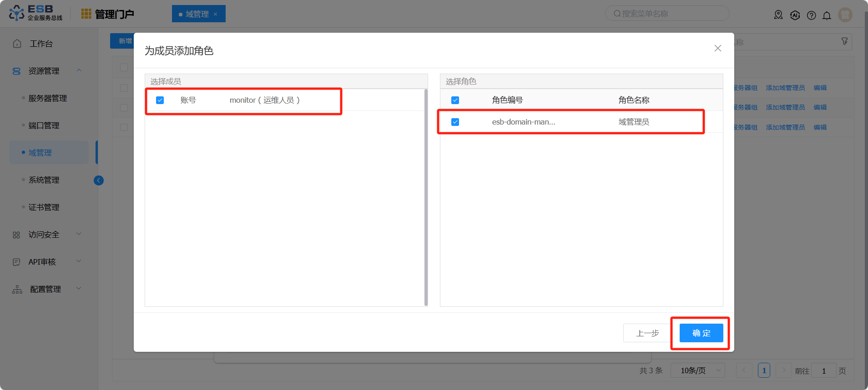
Task: Click the member list vertical scrollbar
Action: pos(426,197)
